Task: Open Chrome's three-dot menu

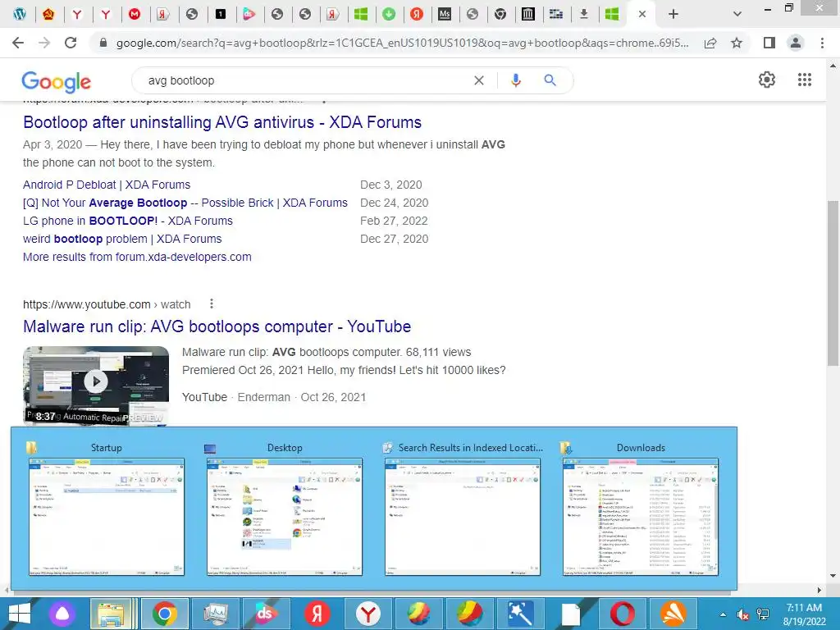Action: [x=822, y=43]
